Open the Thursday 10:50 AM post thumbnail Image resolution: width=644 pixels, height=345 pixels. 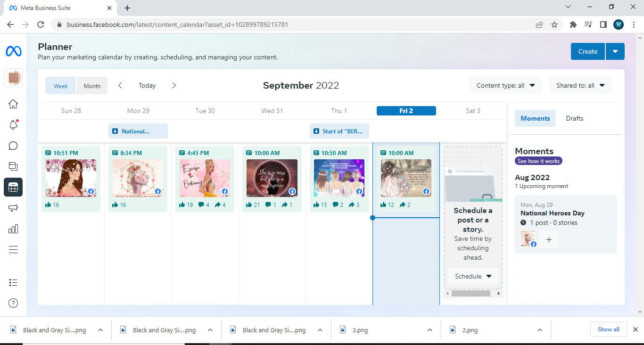(339, 178)
